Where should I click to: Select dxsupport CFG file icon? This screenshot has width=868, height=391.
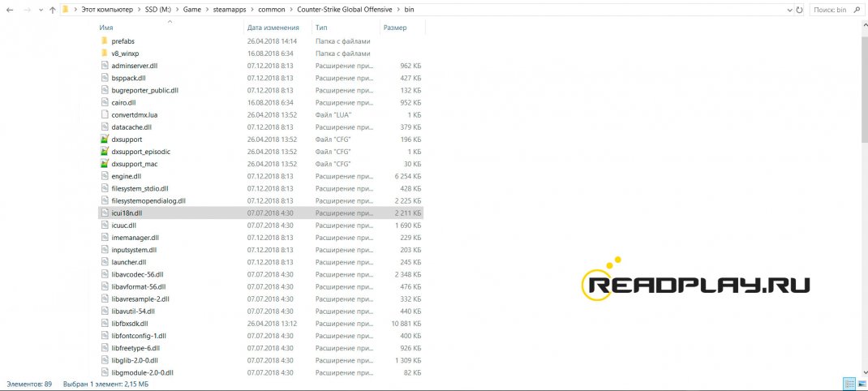(x=104, y=140)
